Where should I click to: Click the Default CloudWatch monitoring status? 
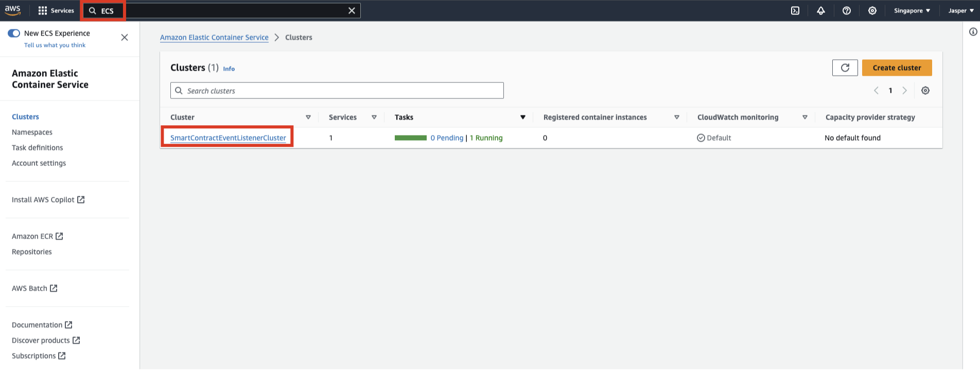pos(714,138)
